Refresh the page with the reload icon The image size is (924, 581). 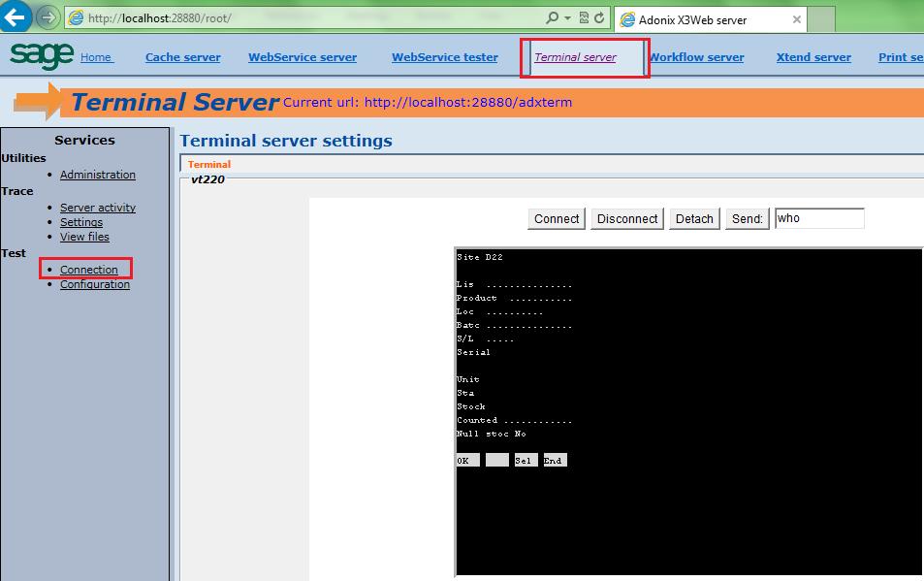point(599,17)
